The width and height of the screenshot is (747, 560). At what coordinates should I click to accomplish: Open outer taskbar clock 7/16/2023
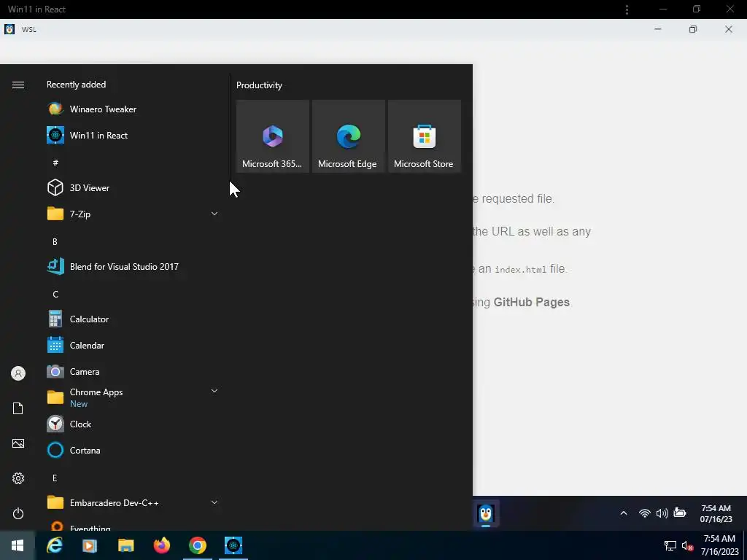[x=719, y=545]
